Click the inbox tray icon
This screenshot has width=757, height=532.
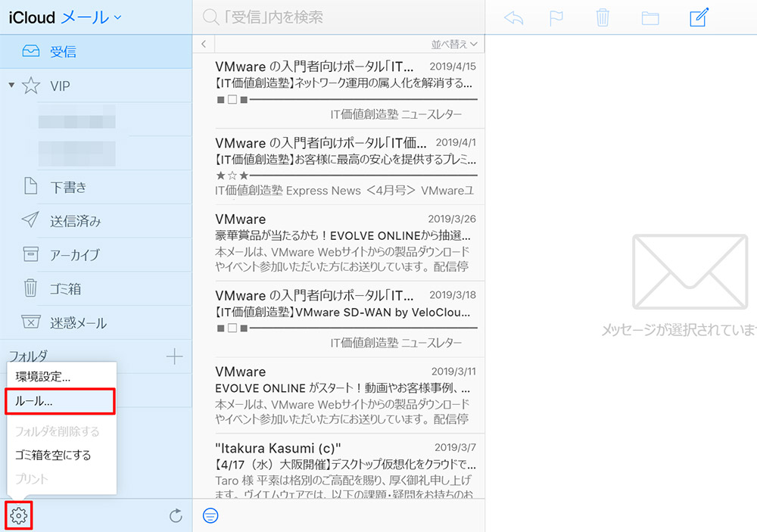click(x=31, y=51)
